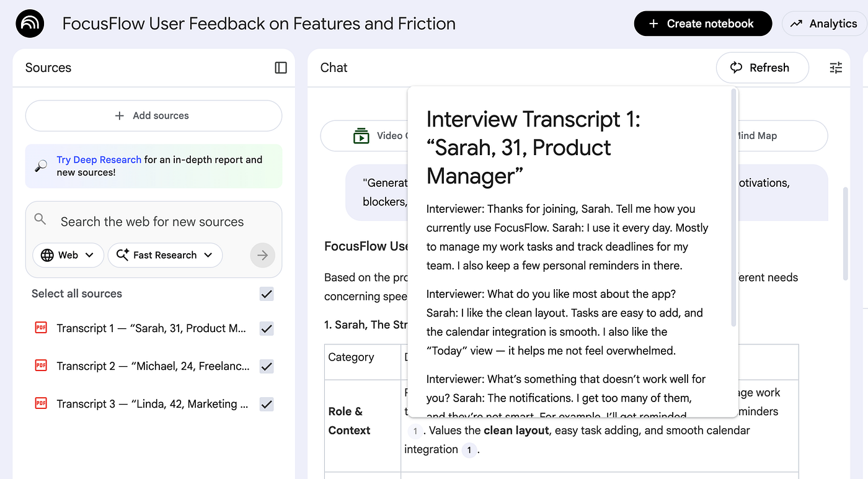Viewport: 868px width, 479px height.
Task: Click PDF icon for Transcript 2
Action: coord(41,366)
